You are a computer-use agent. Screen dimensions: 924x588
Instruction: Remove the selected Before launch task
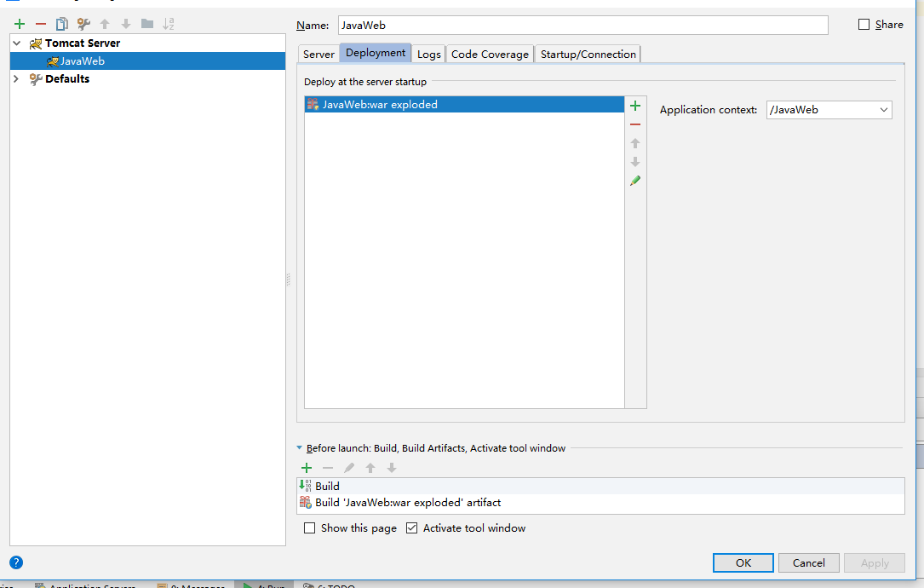point(328,468)
